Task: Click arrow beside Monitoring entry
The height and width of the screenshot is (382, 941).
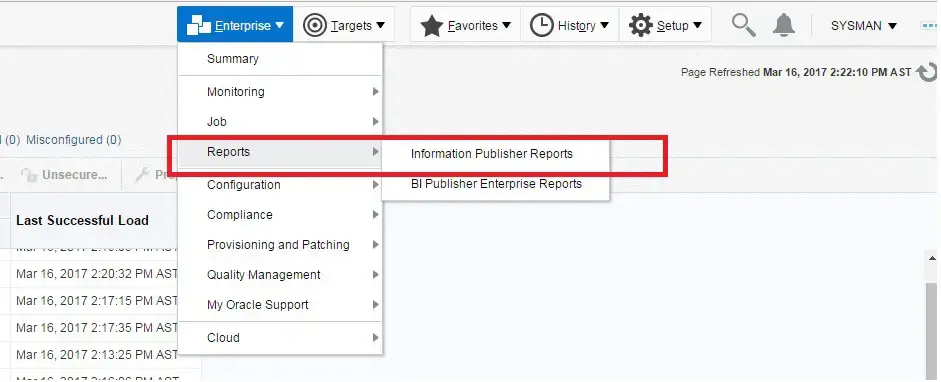Action: click(x=376, y=92)
